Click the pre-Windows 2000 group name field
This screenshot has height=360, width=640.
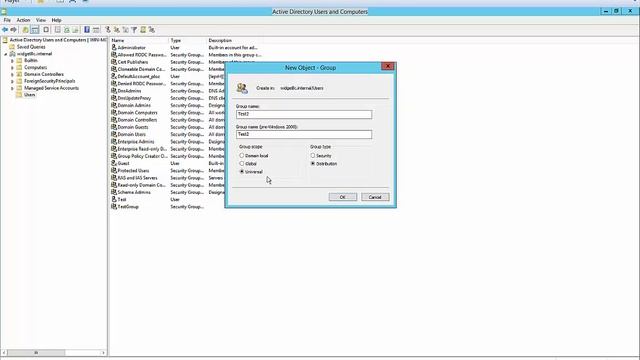[x=304, y=134]
